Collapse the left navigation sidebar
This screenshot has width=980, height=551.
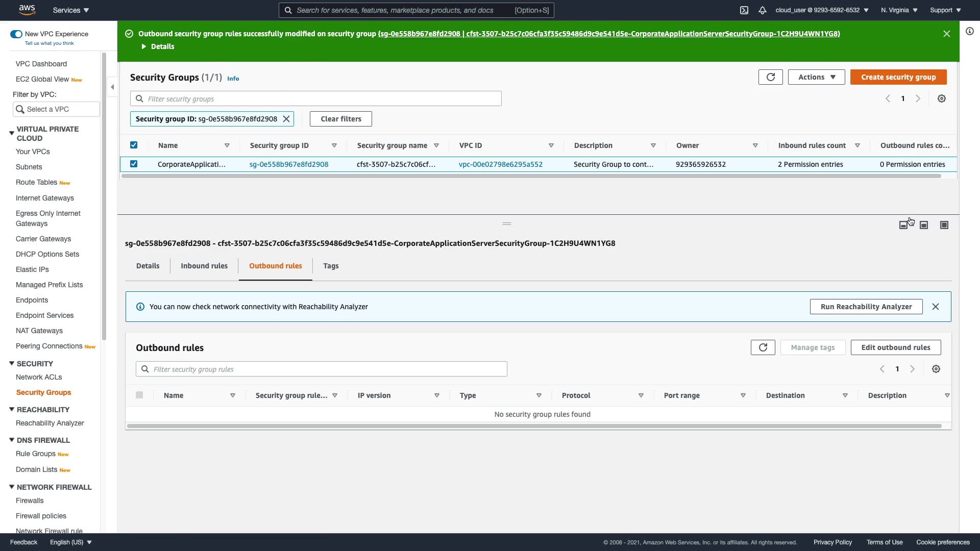click(x=112, y=87)
